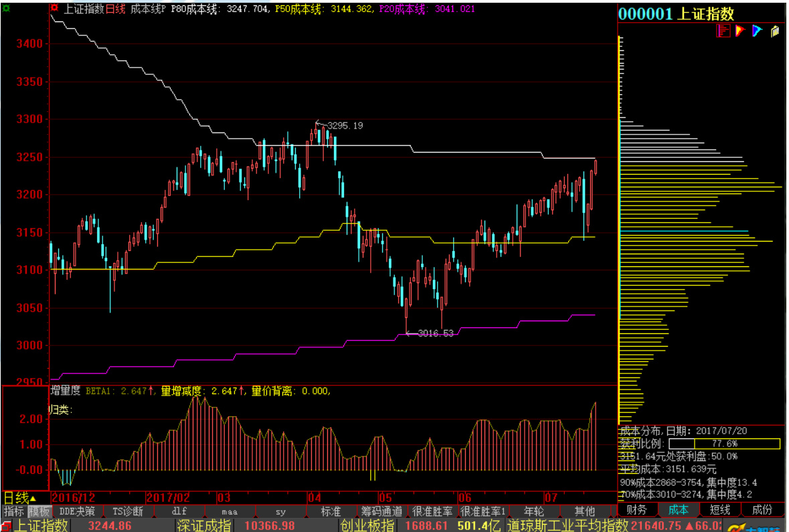Click the yellow document icon in the cost panel
Viewport: 789px width, 532px height.
[775, 31]
